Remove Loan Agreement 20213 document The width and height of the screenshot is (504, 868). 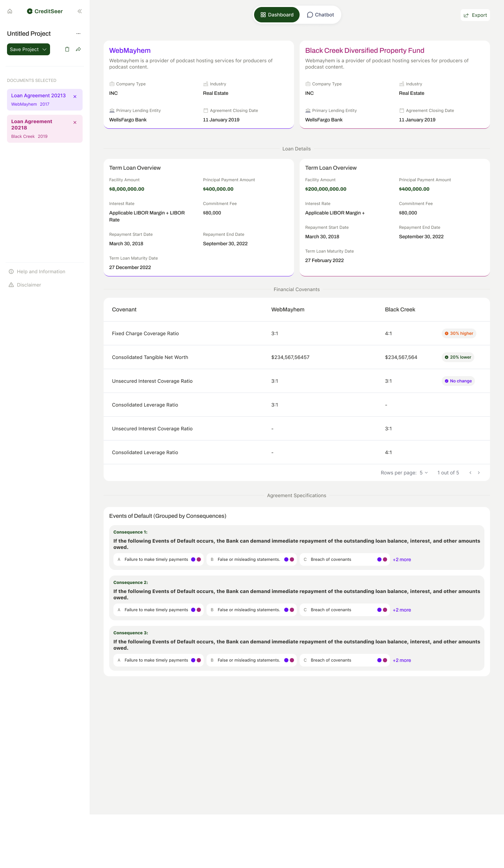click(x=75, y=97)
